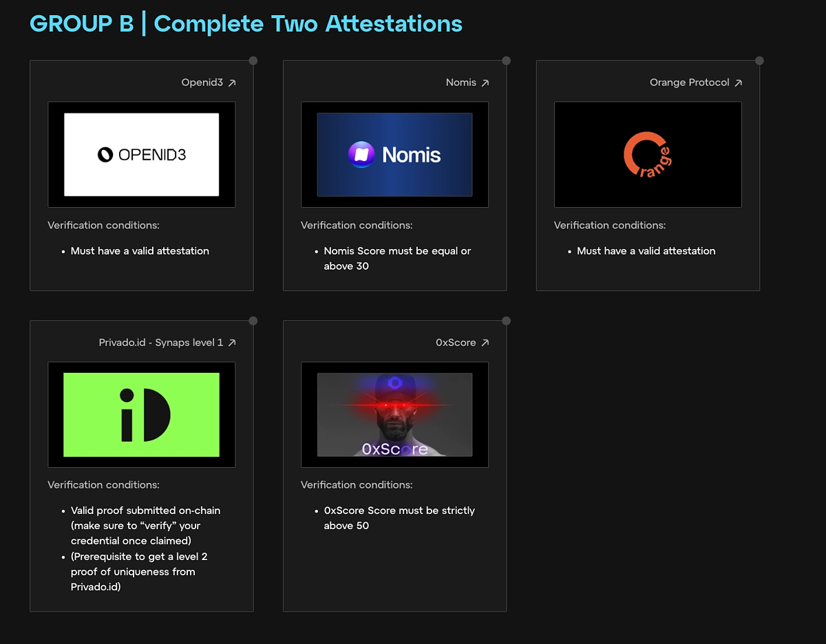Click Orange Protocol 'Must have a valid attestation' text
This screenshot has height=644, width=826.
tap(646, 251)
